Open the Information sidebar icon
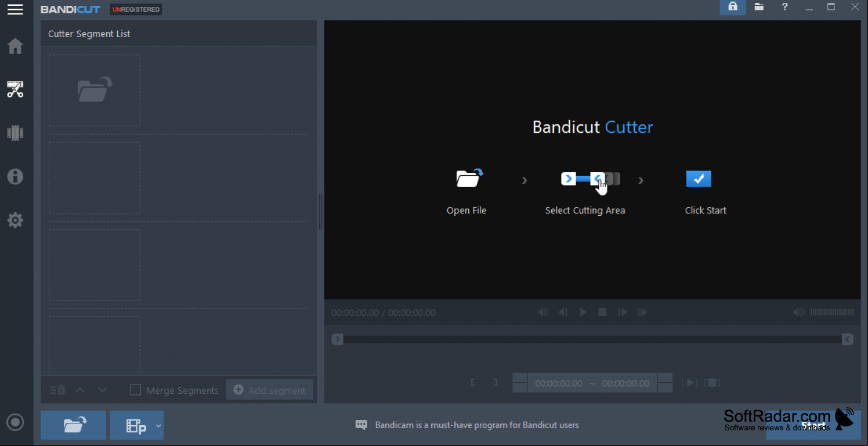 tap(15, 176)
